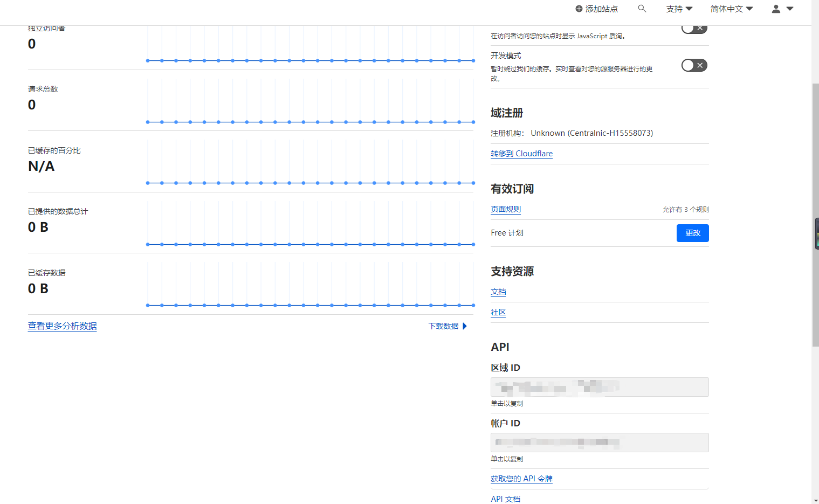
Task: Click 查看更多分析数据 link
Action: (61, 326)
